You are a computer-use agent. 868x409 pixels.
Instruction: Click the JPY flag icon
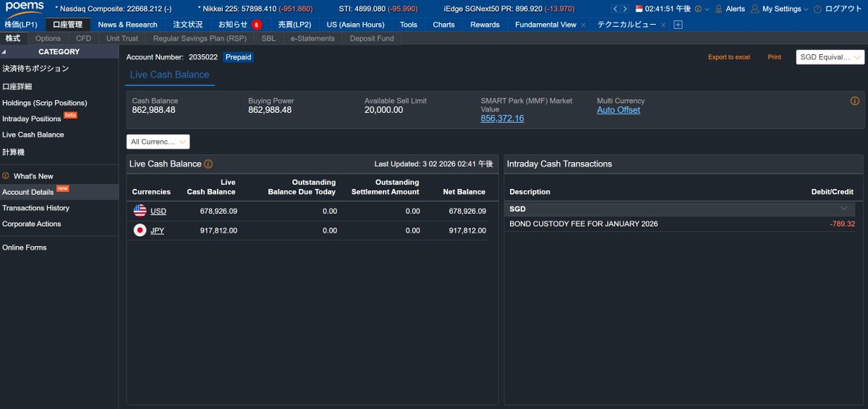click(x=140, y=230)
